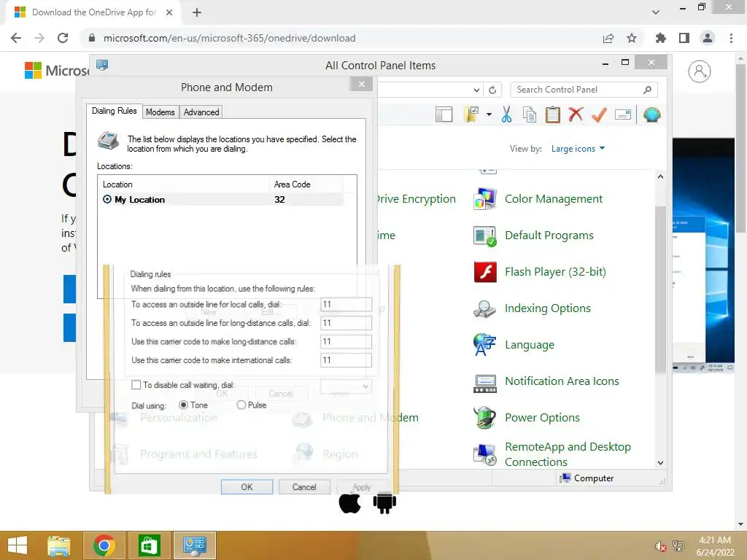Select the Pulse dialing option
The height and width of the screenshot is (560, 747).
[241, 405]
